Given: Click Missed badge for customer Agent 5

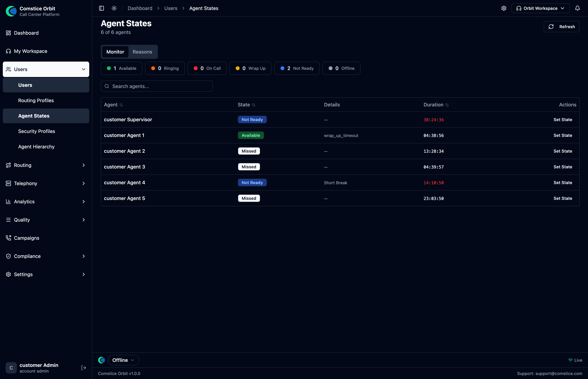Looking at the screenshot, I should 249,198.
